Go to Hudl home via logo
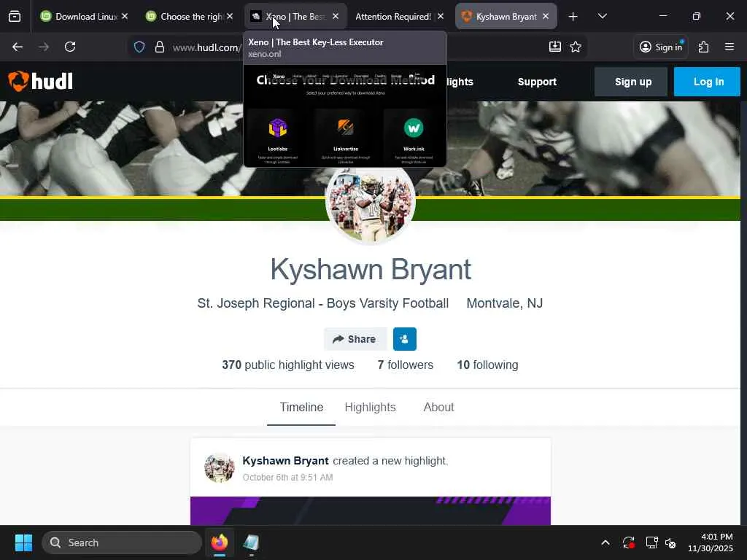The height and width of the screenshot is (560, 747). point(41,82)
